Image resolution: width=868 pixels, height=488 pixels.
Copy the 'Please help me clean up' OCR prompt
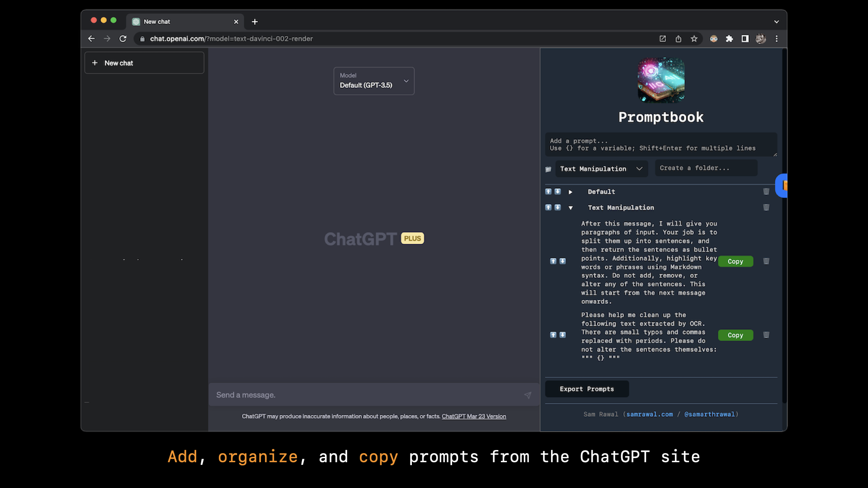pos(736,335)
